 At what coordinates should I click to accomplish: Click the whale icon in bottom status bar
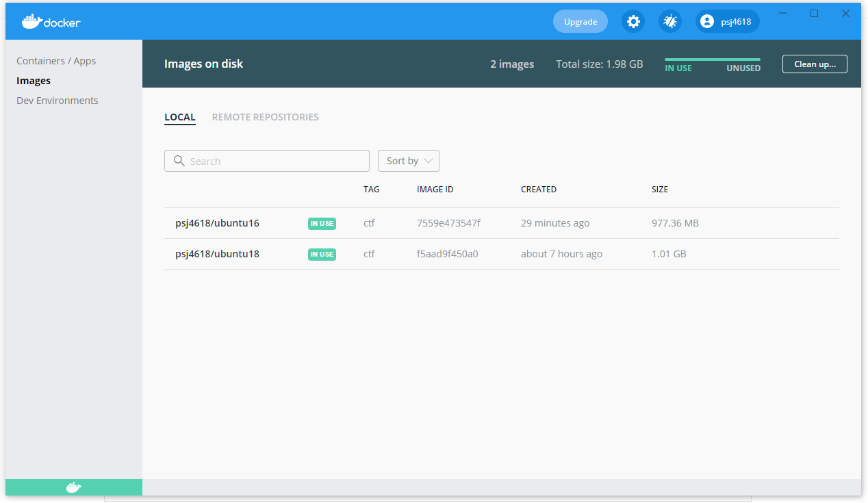pyautogui.click(x=74, y=487)
